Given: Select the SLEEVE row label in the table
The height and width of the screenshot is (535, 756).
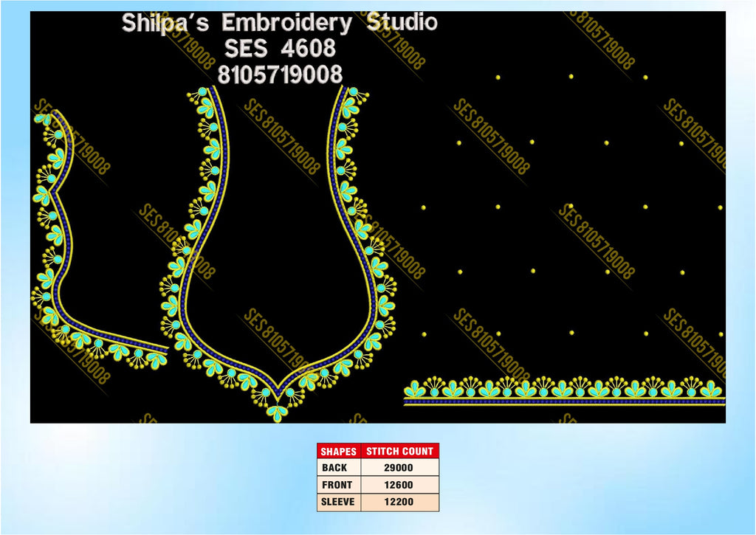Looking at the screenshot, I should click(338, 502).
